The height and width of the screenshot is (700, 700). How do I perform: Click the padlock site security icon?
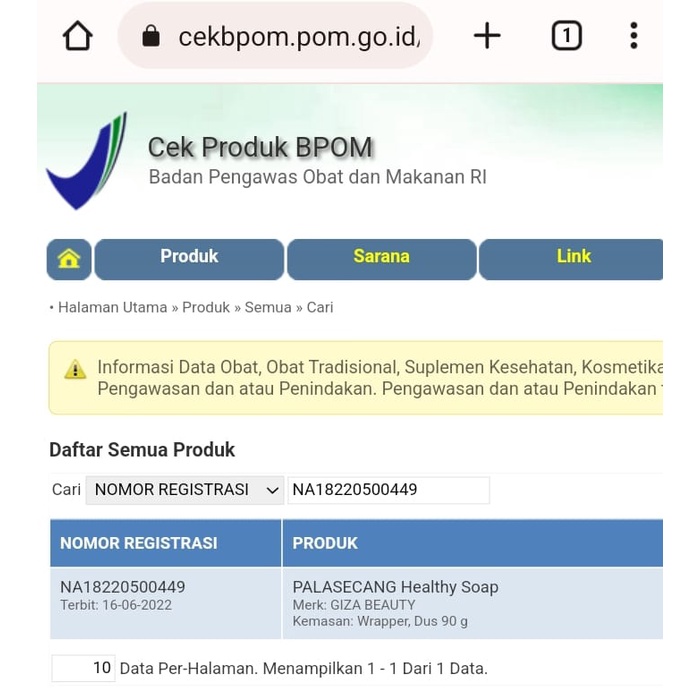[x=151, y=37]
